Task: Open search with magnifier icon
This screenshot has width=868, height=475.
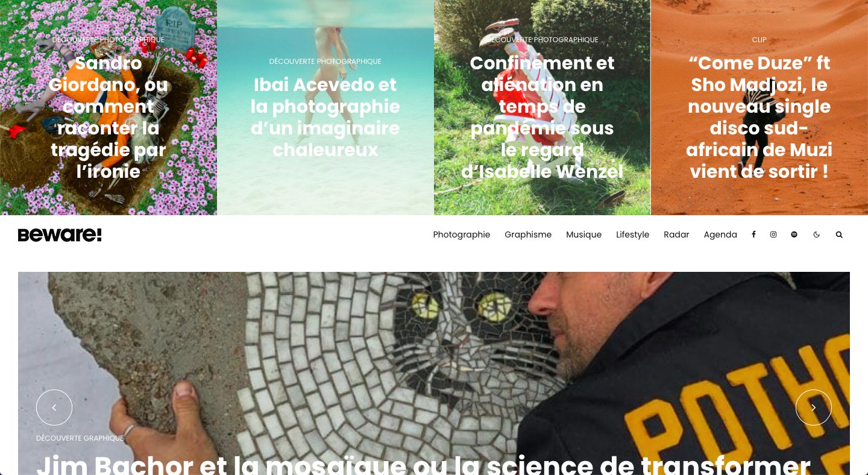Action: (x=839, y=234)
